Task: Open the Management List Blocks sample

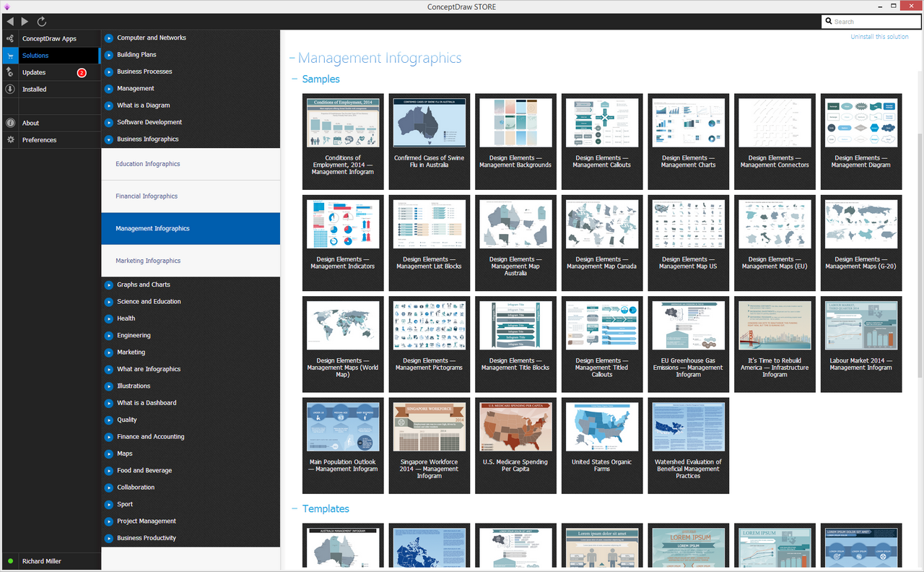Action: point(430,243)
